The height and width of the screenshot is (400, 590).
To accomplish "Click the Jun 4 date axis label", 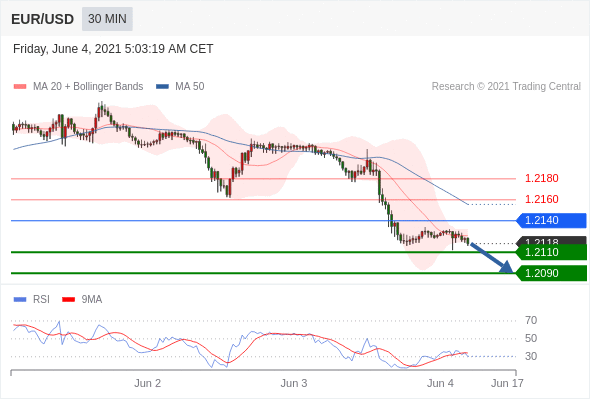I will pyautogui.click(x=440, y=383).
